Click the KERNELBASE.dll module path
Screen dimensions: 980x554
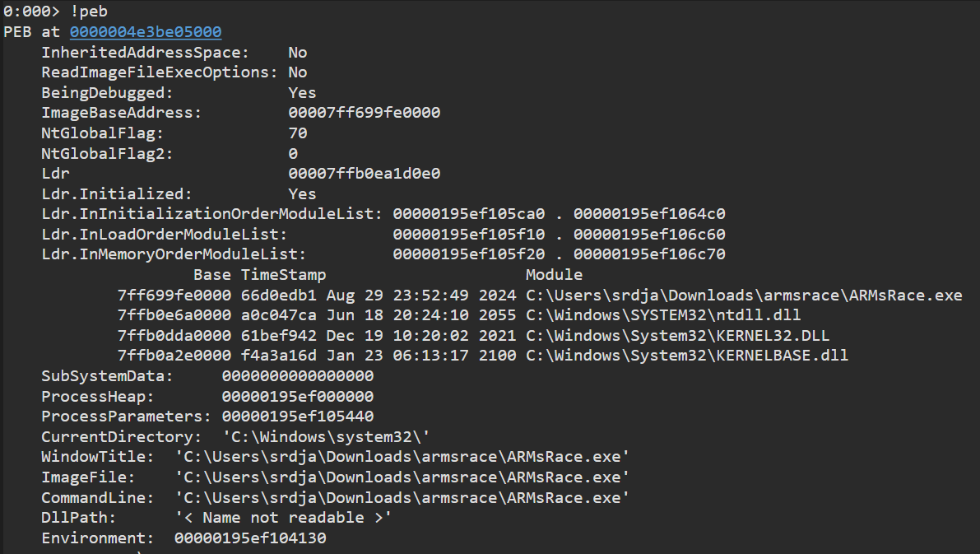(687, 356)
